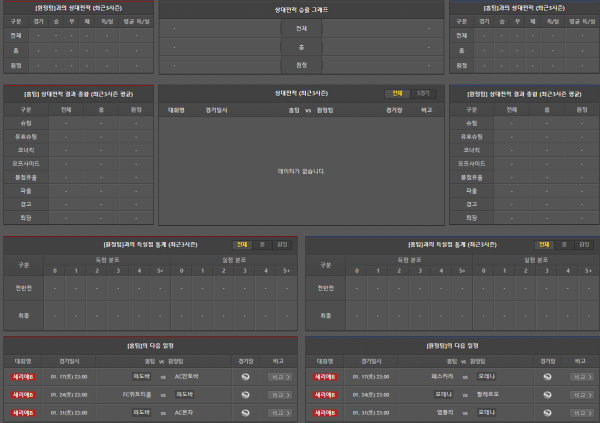Select 원정 filter in away team goals panel
This screenshot has height=423, width=600.
[x=584, y=244]
